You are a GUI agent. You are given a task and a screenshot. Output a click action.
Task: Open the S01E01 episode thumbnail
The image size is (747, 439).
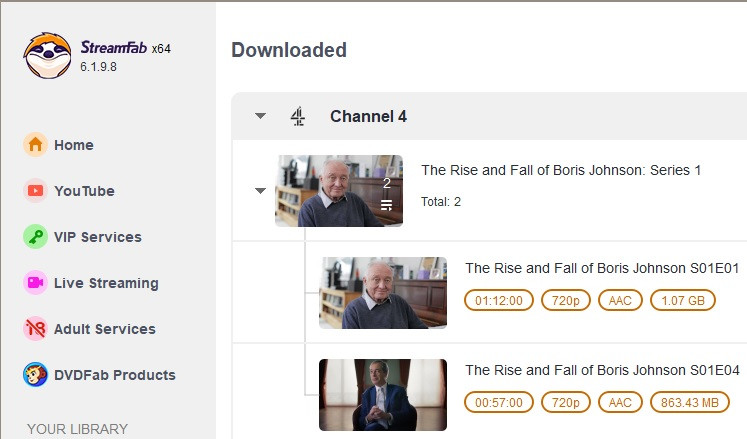(x=383, y=293)
